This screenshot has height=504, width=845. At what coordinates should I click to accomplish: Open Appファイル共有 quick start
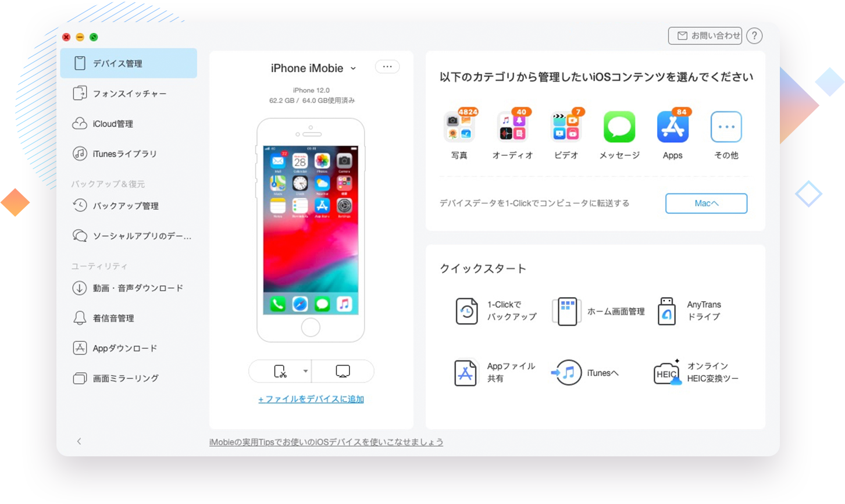[494, 373]
